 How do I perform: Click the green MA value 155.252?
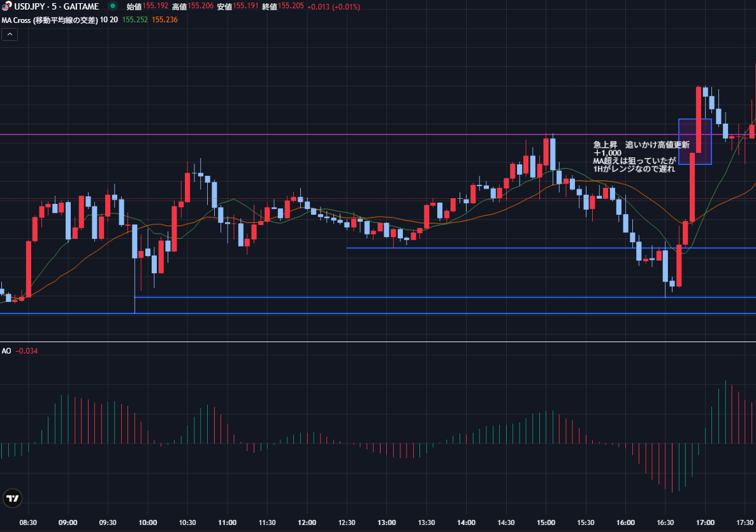point(134,20)
